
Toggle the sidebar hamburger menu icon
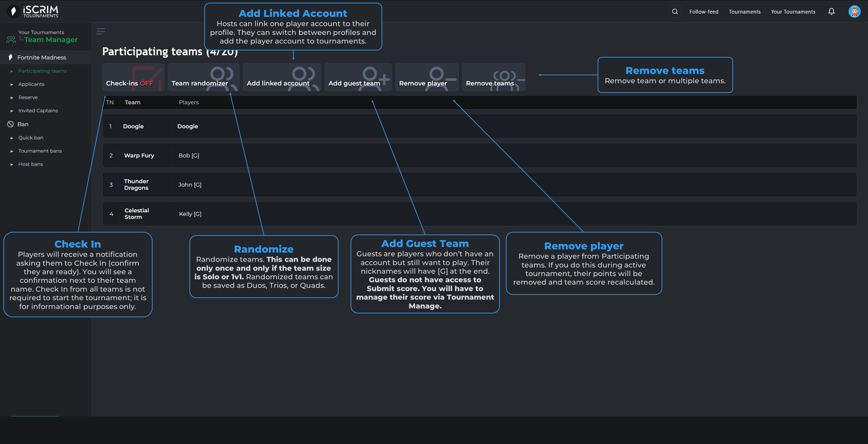[101, 31]
